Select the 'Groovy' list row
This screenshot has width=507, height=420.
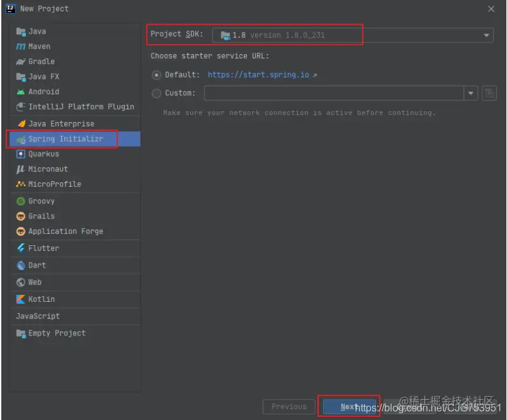(x=75, y=201)
